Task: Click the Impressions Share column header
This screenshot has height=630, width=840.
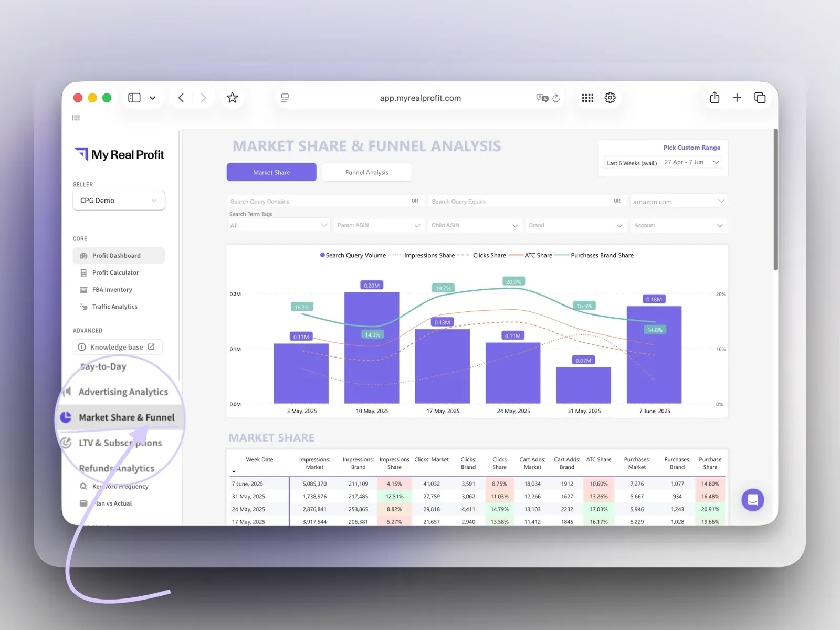Action: (394, 463)
